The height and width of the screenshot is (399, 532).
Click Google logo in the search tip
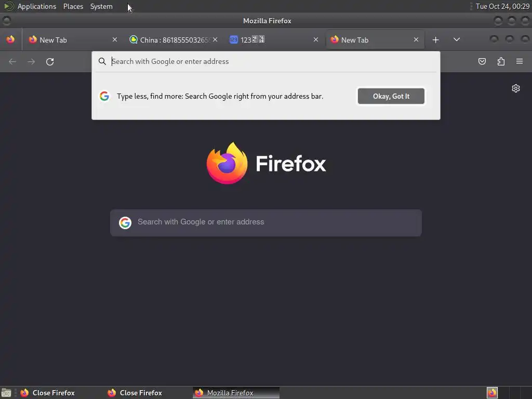pyautogui.click(x=104, y=96)
